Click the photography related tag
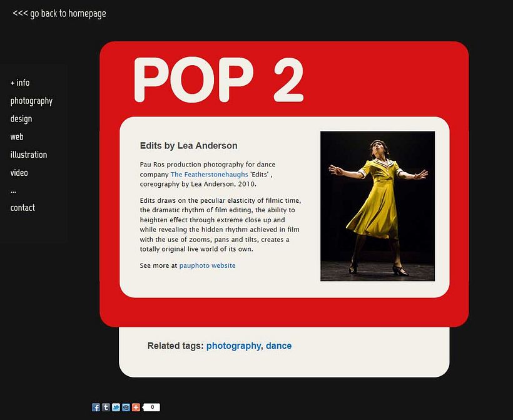Screen dimensions: 513x420 (x=233, y=346)
